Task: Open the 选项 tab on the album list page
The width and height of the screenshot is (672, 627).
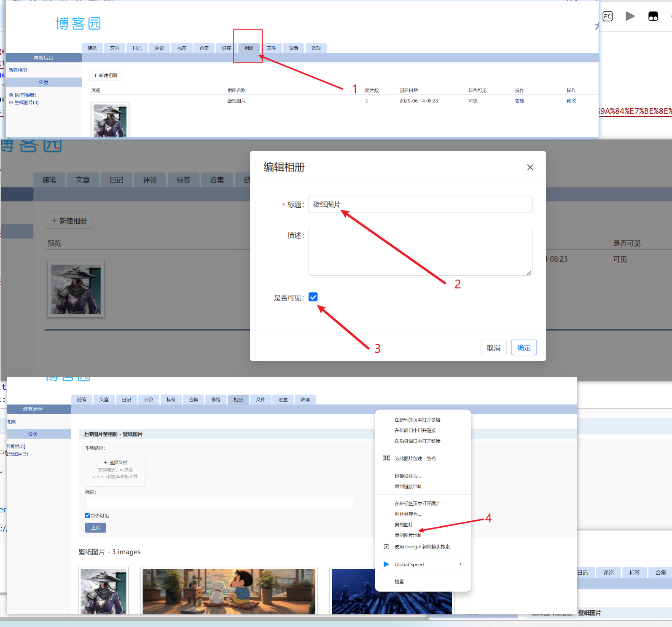Action: [x=316, y=48]
